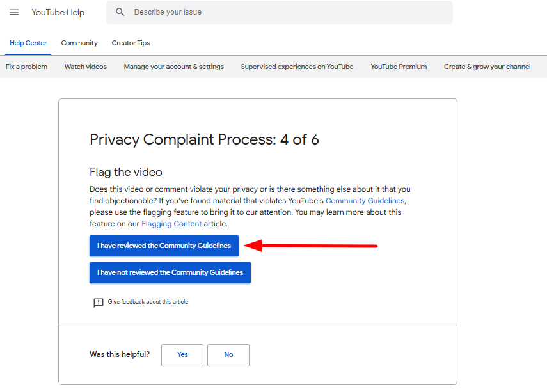Click the feedback speech bubble icon
The height and width of the screenshot is (392, 547).
pos(99,302)
